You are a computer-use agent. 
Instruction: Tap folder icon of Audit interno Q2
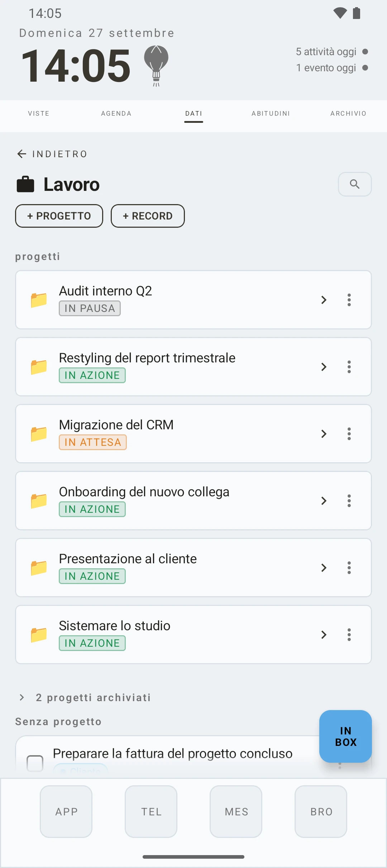tap(39, 300)
